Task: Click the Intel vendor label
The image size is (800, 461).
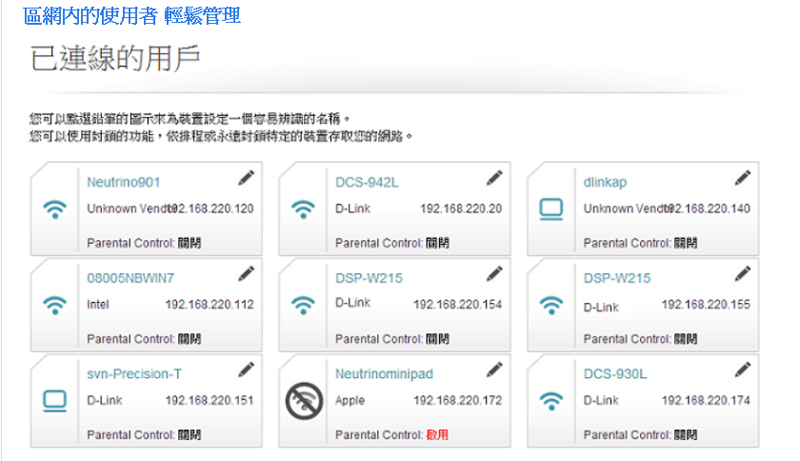Action: 98,304
